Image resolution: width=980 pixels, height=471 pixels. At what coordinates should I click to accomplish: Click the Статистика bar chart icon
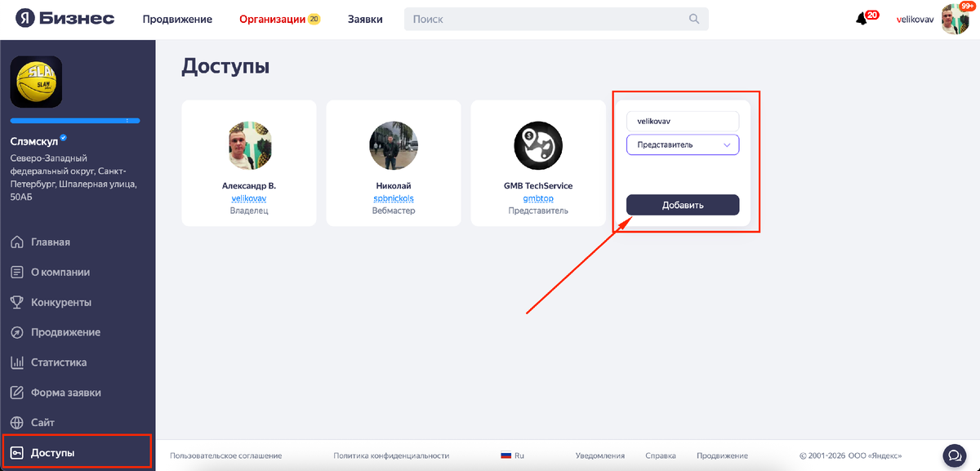click(16, 362)
